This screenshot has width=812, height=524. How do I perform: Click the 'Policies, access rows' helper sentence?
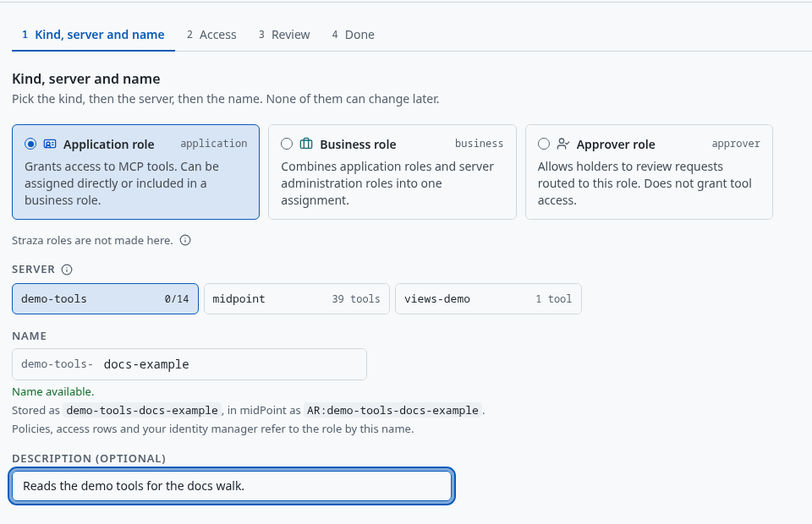[213, 428]
